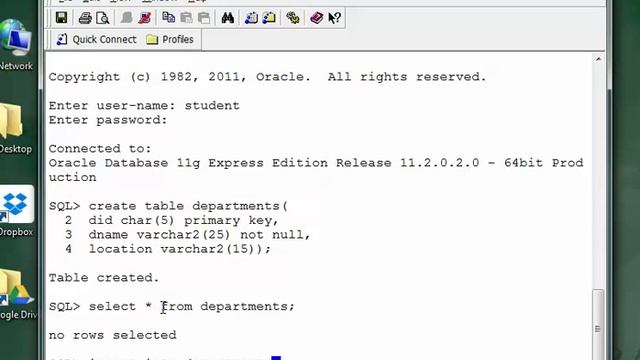Click the Copyright Oracle line
Screen dimensions: 640x360
click(267, 77)
